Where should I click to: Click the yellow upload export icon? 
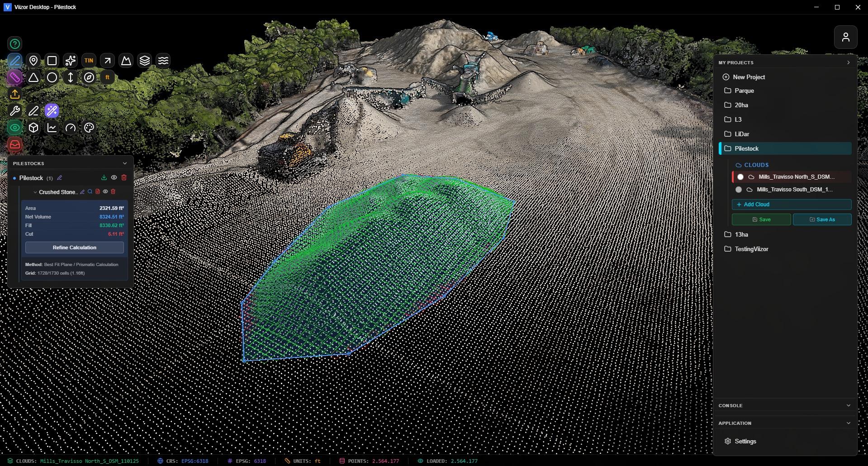(15, 94)
